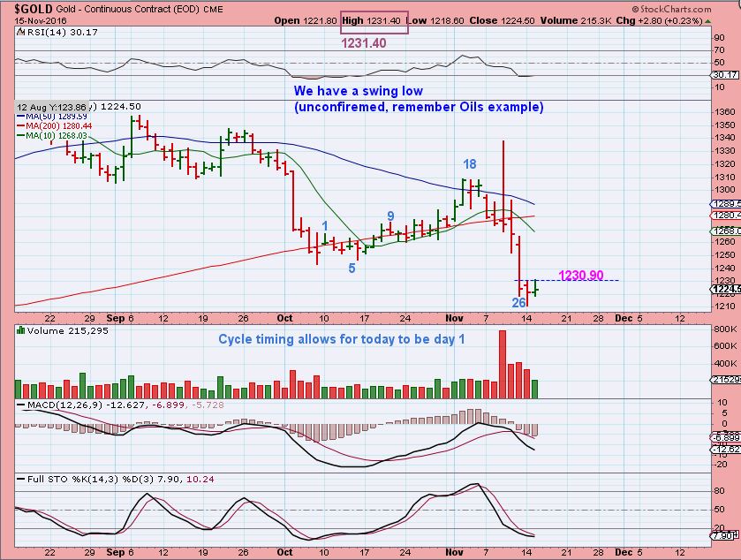Click the Volume 215.3K header value
Image resolution: width=741 pixels, height=560 pixels.
point(577,21)
